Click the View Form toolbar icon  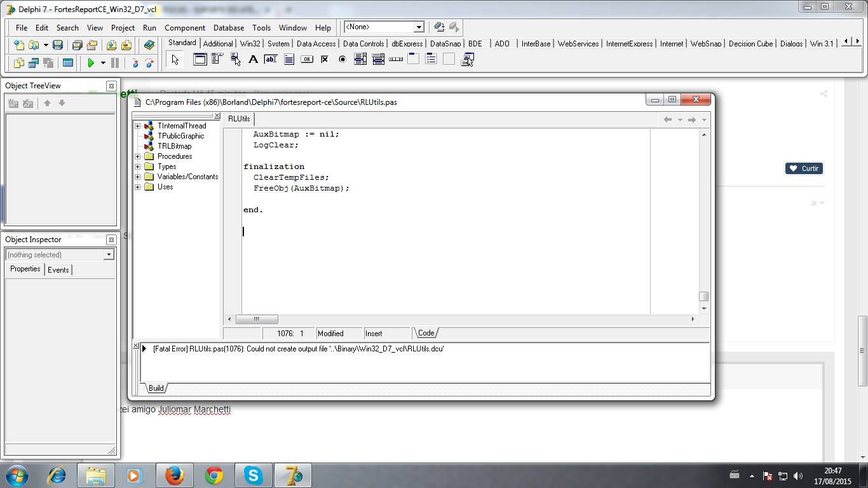coord(33,63)
